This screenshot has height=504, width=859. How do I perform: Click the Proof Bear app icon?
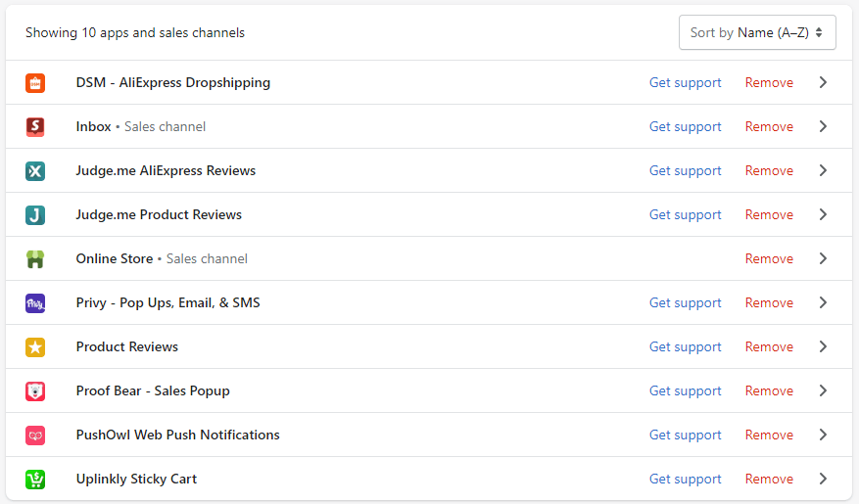click(x=35, y=391)
